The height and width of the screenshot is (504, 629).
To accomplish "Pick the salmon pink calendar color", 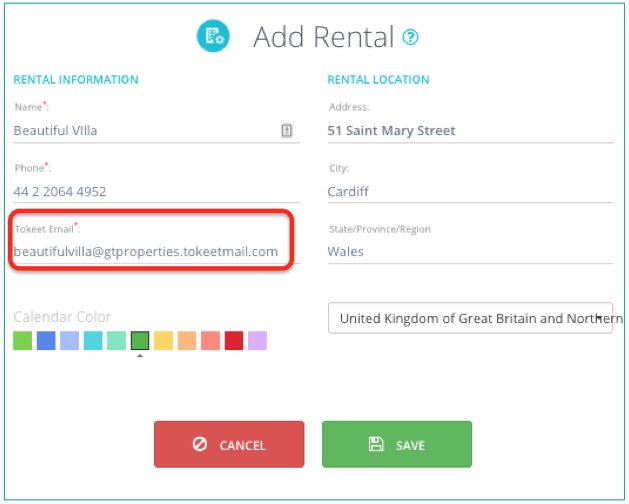I will [x=210, y=341].
